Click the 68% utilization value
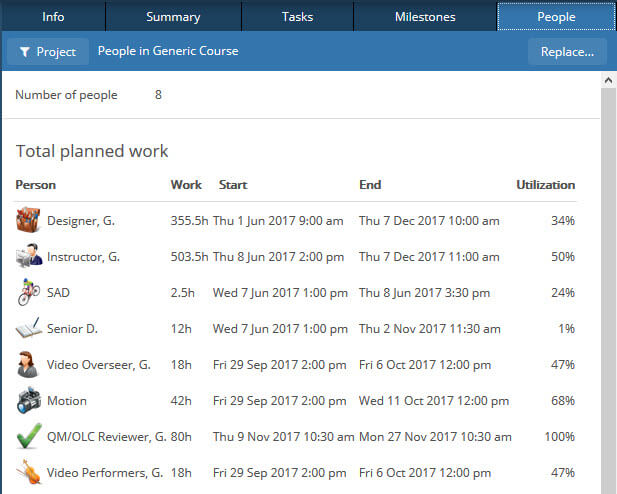Image resolution: width=617 pixels, height=494 pixels. [563, 401]
